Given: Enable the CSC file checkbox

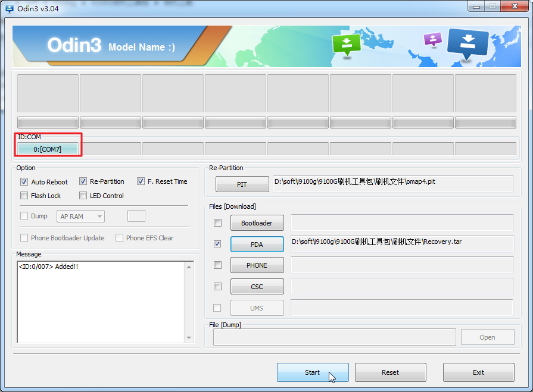Looking at the screenshot, I should pyautogui.click(x=217, y=286).
